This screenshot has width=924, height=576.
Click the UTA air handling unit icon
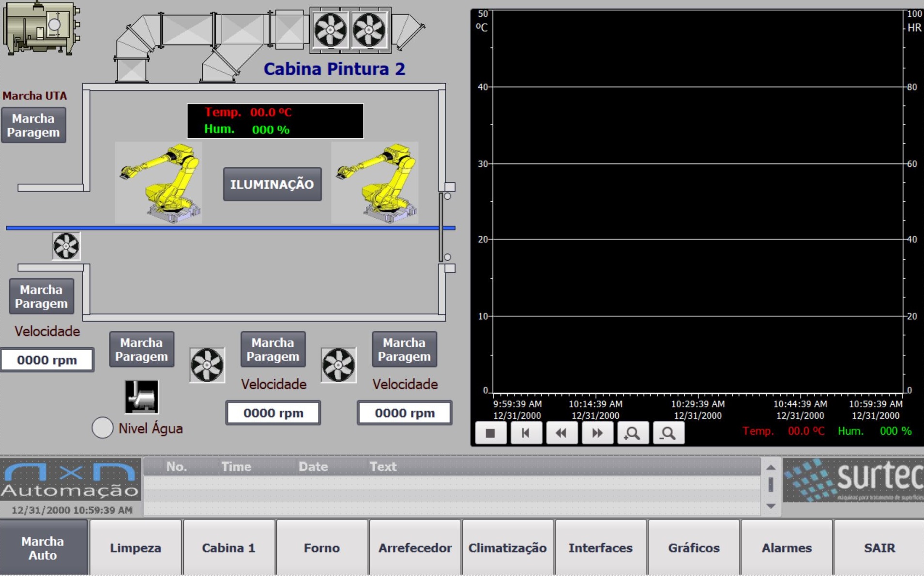point(41,28)
